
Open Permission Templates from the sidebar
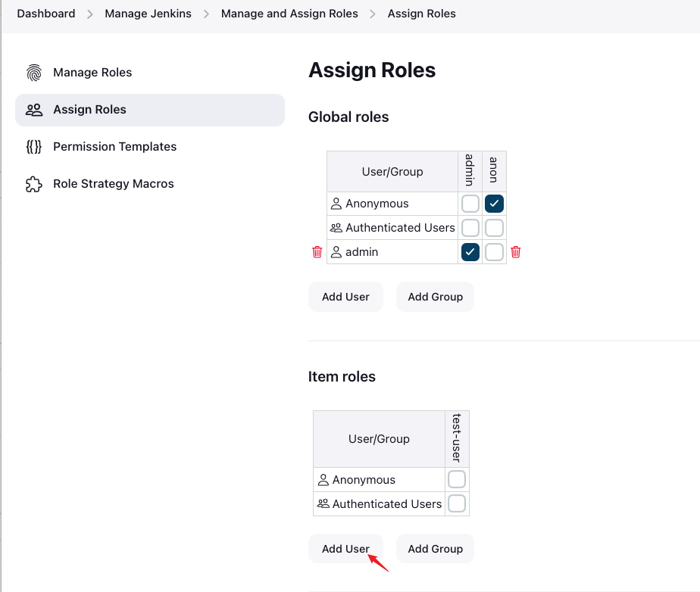(x=150, y=147)
